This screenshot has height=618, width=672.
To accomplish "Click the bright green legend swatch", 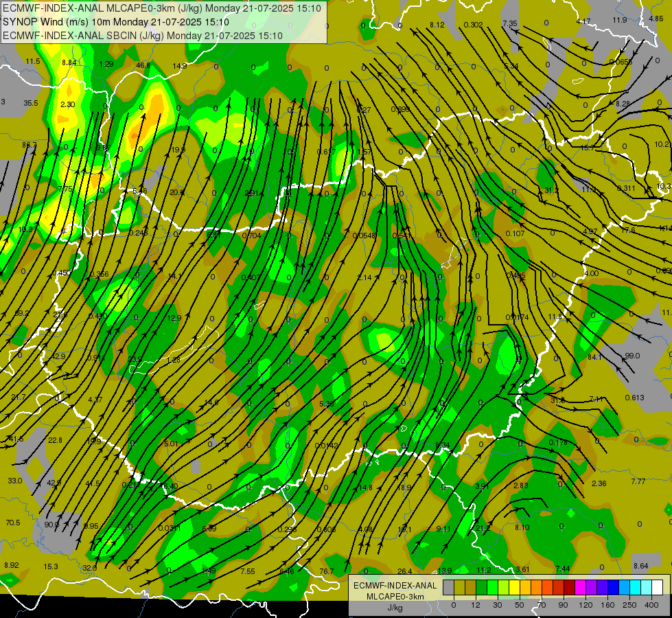I will coord(492,587).
